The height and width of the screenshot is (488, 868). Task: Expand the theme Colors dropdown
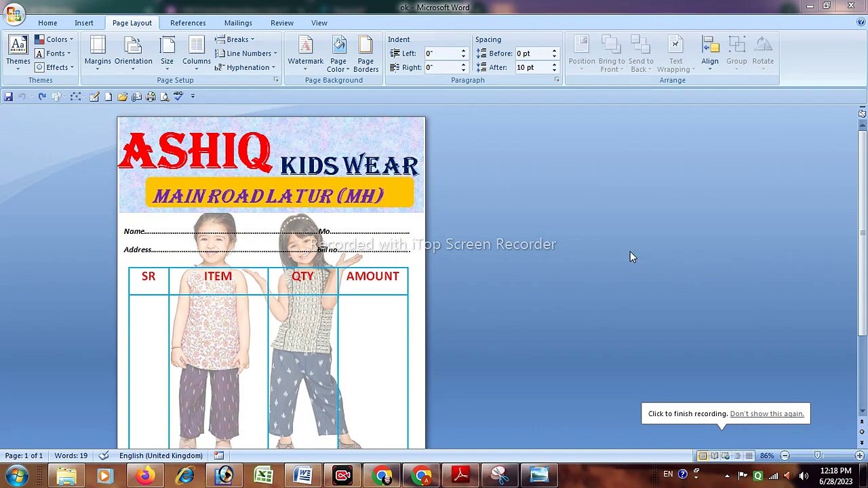[x=54, y=39]
